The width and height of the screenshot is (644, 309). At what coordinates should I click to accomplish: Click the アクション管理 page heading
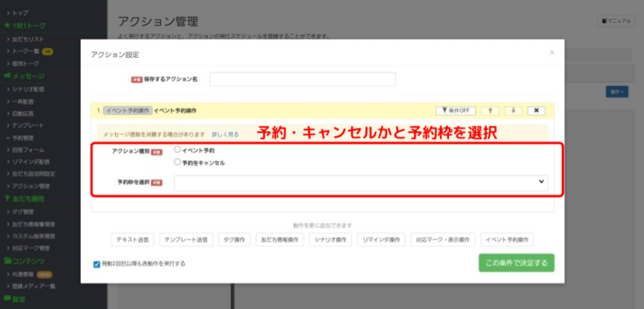[x=158, y=22]
